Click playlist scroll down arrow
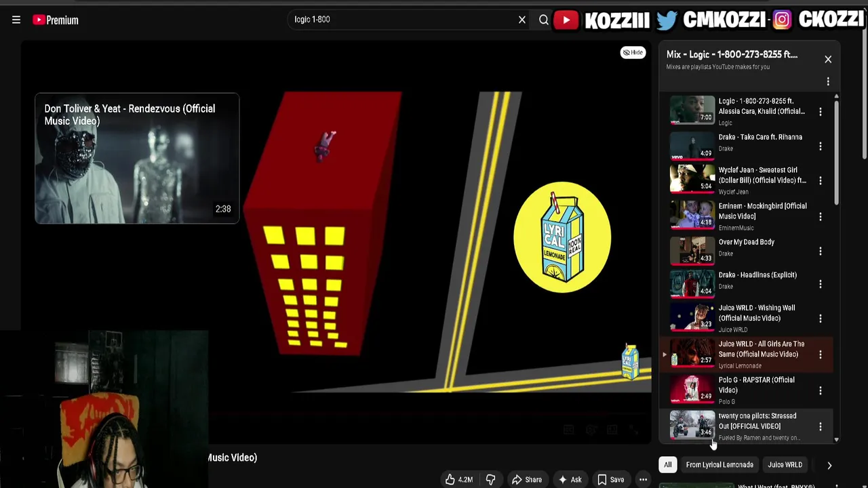Viewport: 868px width, 488px height. point(836,440)
